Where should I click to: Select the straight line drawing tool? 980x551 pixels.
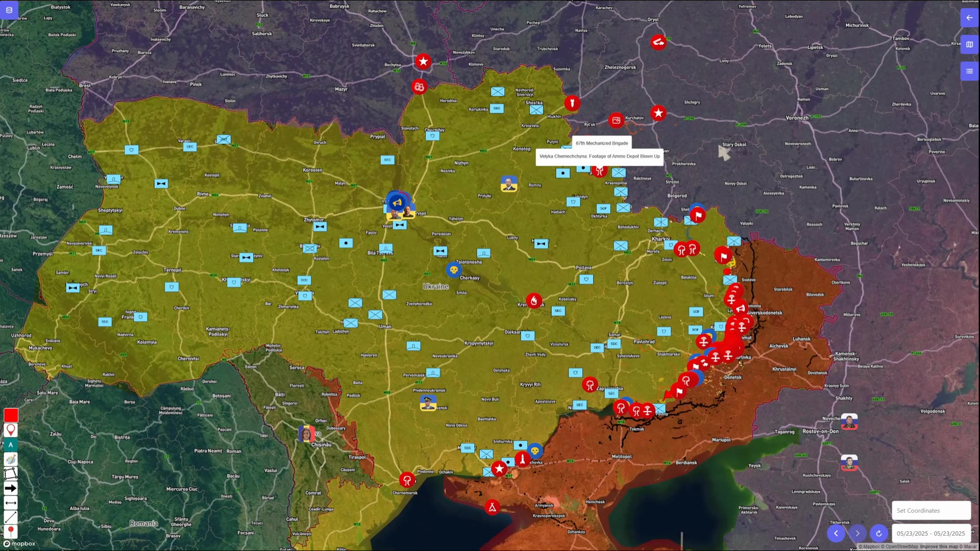coord(10,517)
